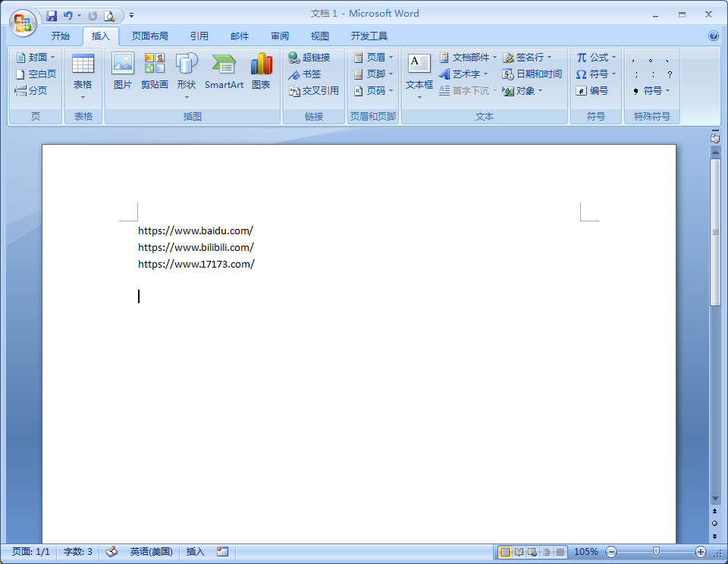Screen dimensions: 728x564
Task: Open the 页码 (Page Number) dropdown
Action: click(372, 90)
